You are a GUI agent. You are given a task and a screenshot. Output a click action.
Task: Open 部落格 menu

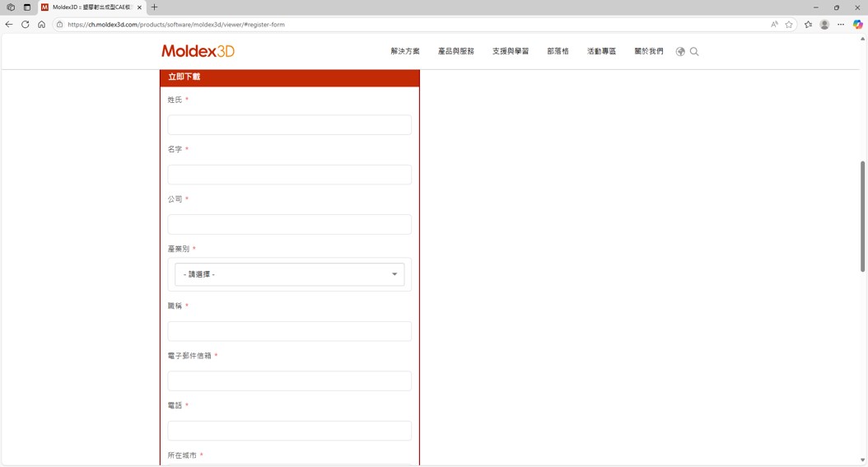[558, 51]
